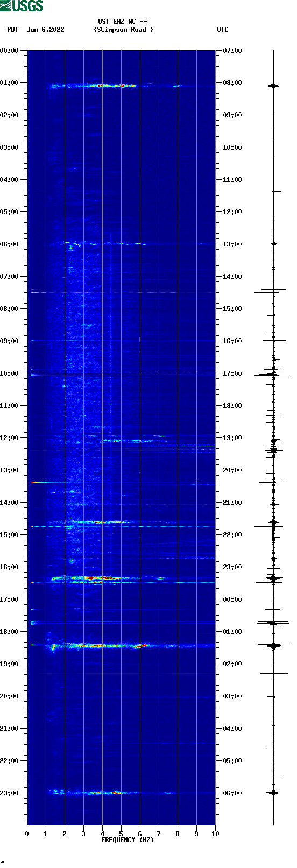Click the 'PDT' timezone label
Viewport: 297px width, 868px height.
pyautogui.click(x=13, y=30)
